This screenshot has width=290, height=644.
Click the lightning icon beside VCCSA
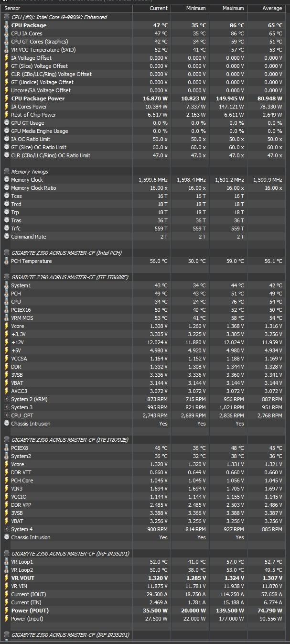click(6, 359)
